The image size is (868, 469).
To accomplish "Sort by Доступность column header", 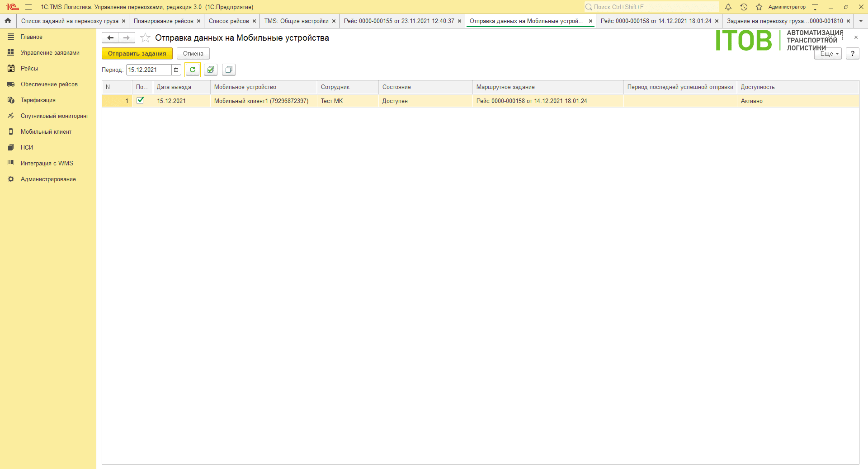I will (x=798, y=87).
